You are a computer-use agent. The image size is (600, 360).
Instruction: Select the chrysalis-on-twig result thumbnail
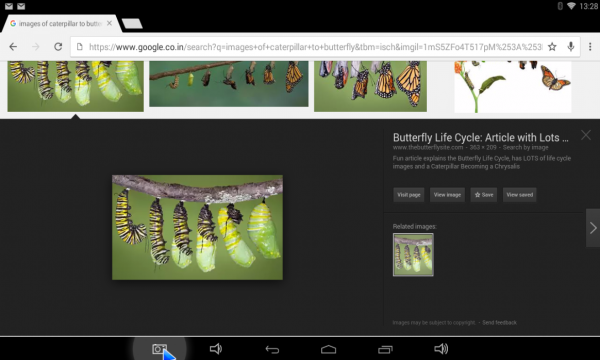pyautogui.click(x=229, y=84)
